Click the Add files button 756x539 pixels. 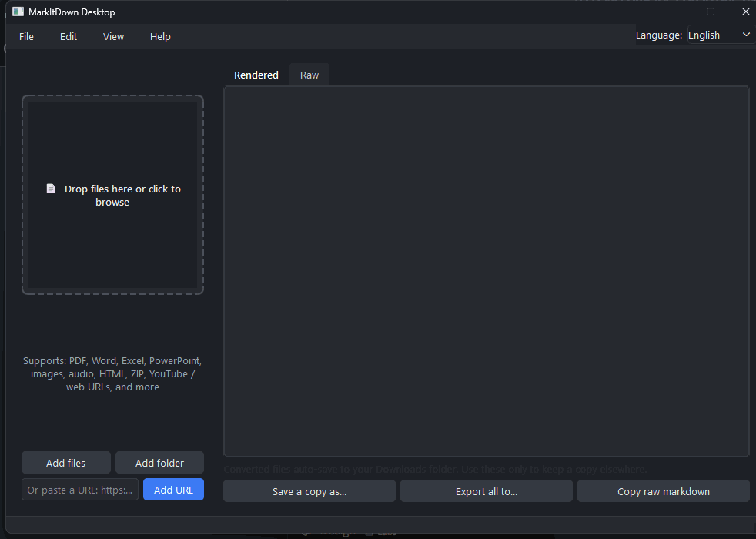66,463
